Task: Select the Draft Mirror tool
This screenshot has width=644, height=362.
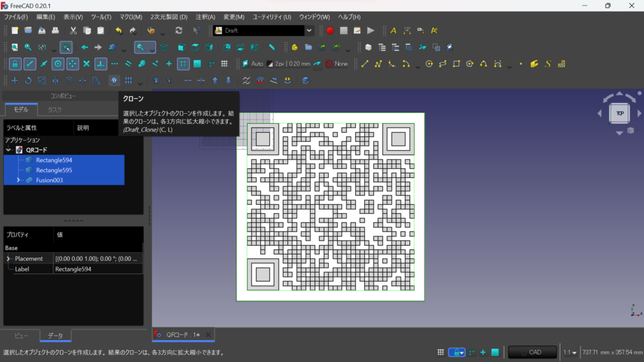Action: (55, 80)
